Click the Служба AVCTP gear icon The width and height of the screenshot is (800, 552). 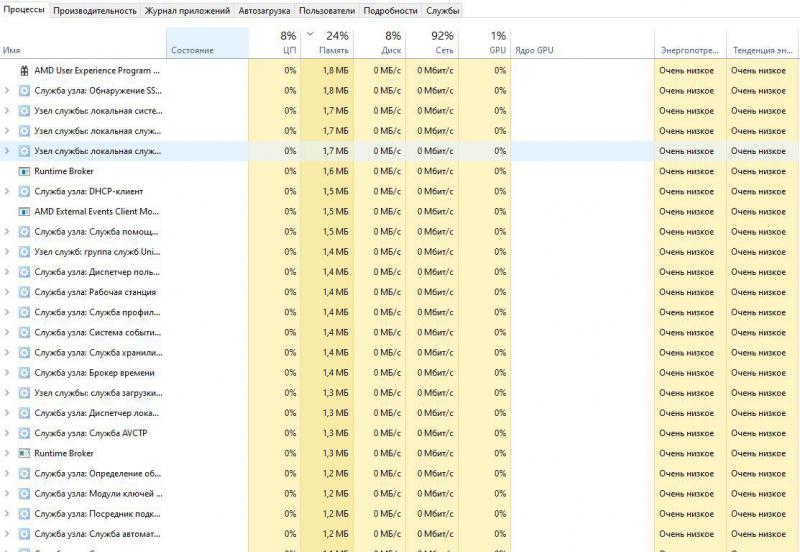[25, 433]
